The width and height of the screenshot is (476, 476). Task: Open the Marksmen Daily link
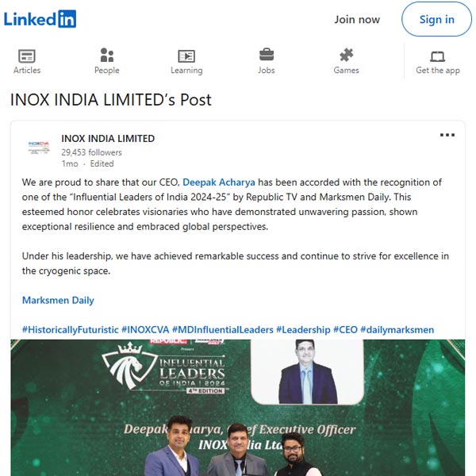[x=58, y=300]
